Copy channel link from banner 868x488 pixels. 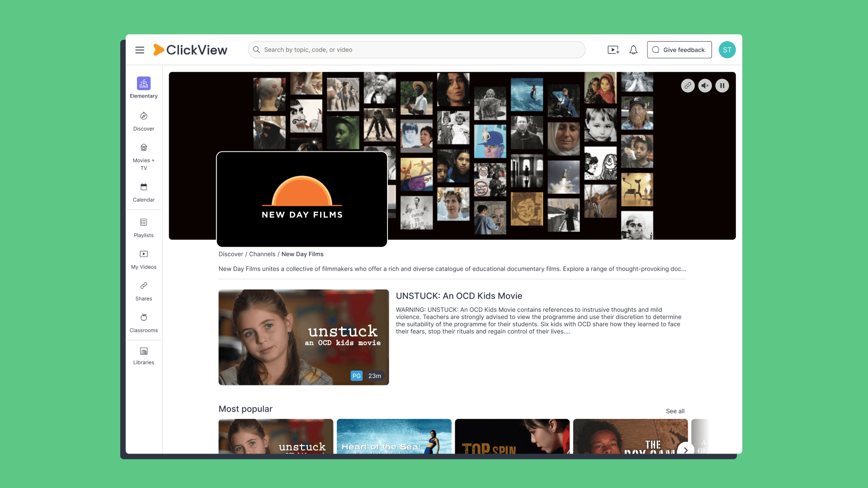tap(688, 85)
